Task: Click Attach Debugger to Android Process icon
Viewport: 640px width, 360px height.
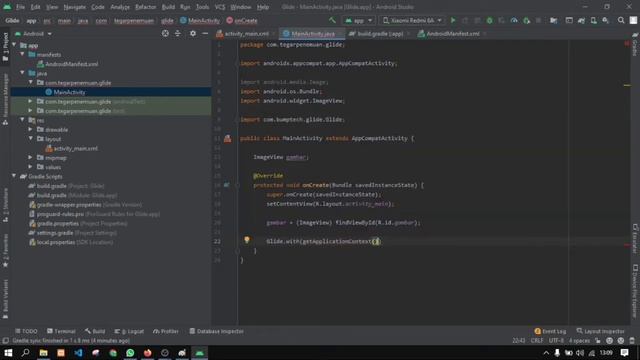Action: click(527, 20)
